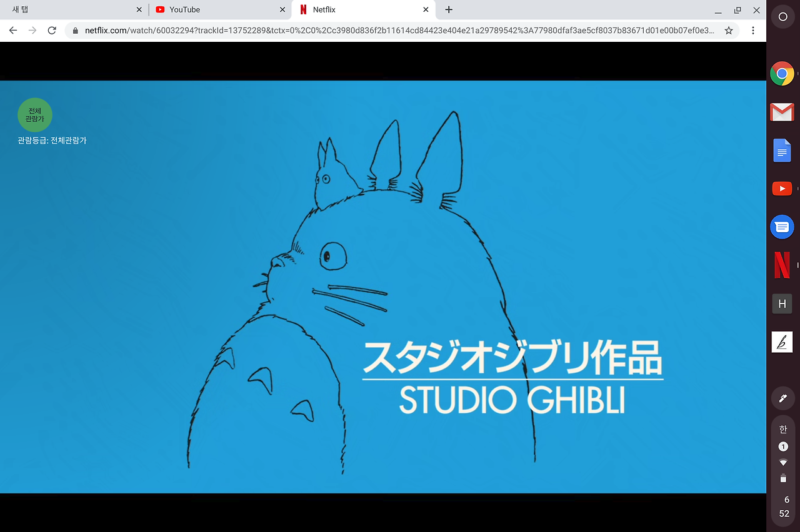Close the 새 탭 tab
The width and height of the screenshot is (800, 532).
click(x=139, y=10)
